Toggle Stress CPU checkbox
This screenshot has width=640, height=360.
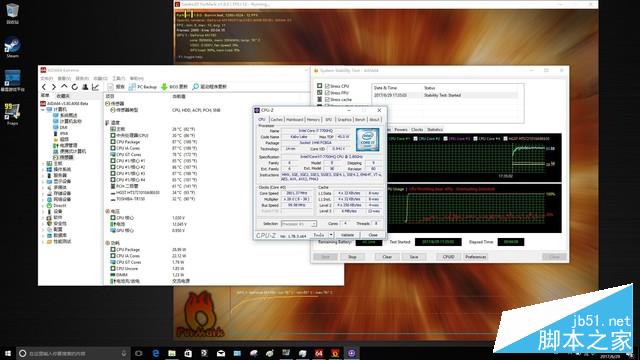pos(327,86)
